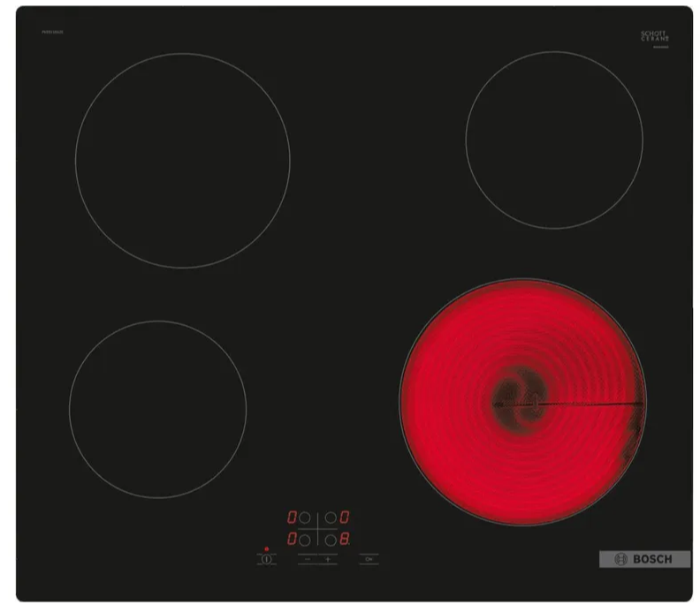The image size is (700, 605).
Task: Click the Bosch logo badge
Action: click(644, 559)
